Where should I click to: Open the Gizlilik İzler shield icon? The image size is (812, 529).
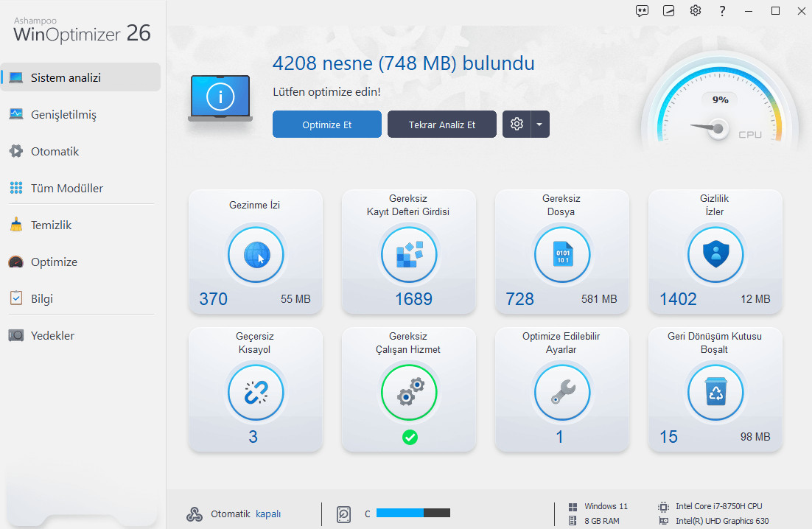[715, 255]
